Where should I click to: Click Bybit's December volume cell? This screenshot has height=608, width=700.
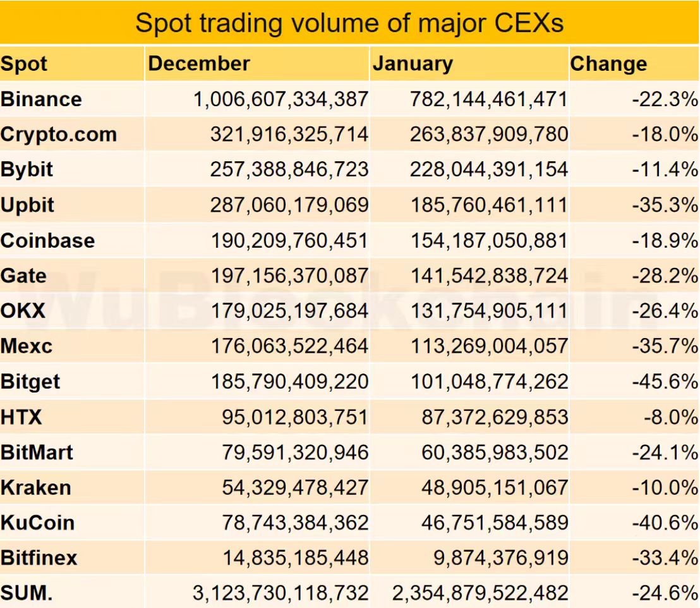point(289,169)
